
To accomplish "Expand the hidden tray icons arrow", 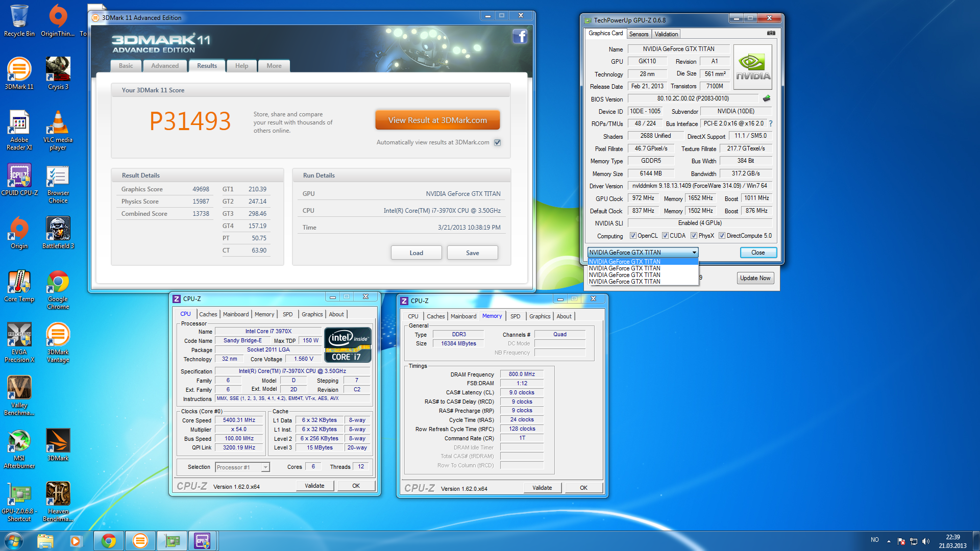I will click(x=889, y=541).
